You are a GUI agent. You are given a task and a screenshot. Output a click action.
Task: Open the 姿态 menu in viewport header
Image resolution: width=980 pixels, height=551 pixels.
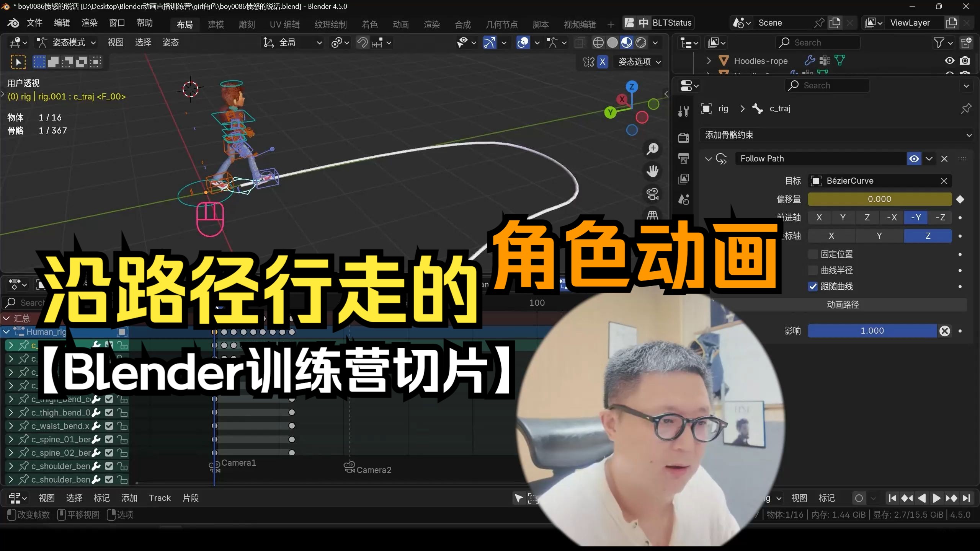(171, 42)
